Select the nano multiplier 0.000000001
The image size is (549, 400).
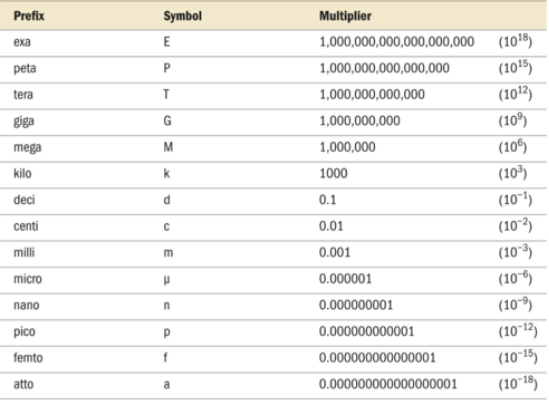coord(356,305)
